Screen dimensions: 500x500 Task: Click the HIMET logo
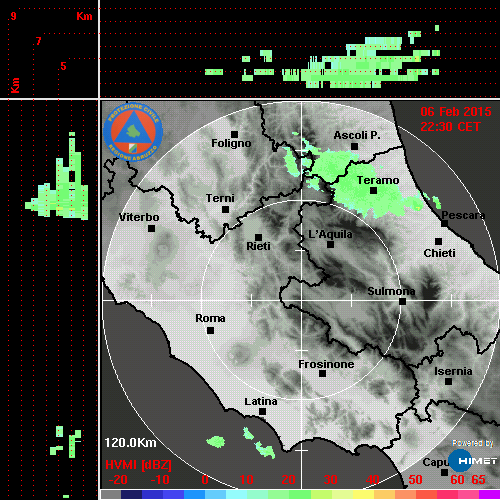(473, 460)
